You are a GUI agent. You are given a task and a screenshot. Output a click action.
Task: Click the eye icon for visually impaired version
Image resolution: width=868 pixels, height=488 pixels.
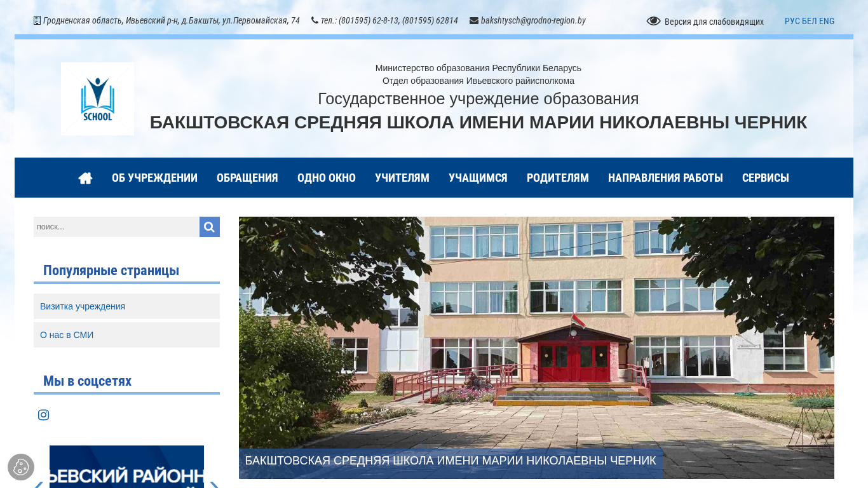click(653, 21)
